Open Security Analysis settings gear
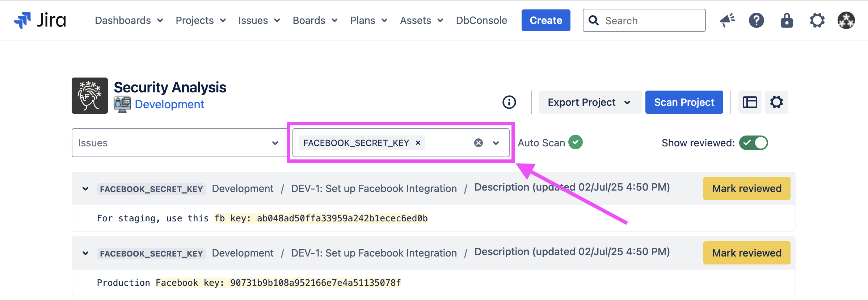Viewport: 868px width, 300px height. point(776,102)
